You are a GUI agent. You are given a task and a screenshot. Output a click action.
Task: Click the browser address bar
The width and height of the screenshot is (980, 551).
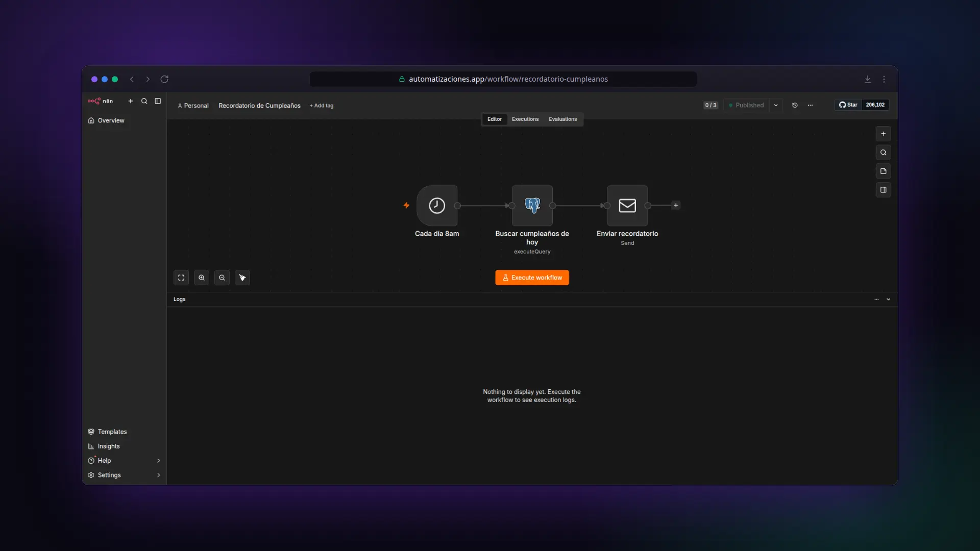point(503,79)
